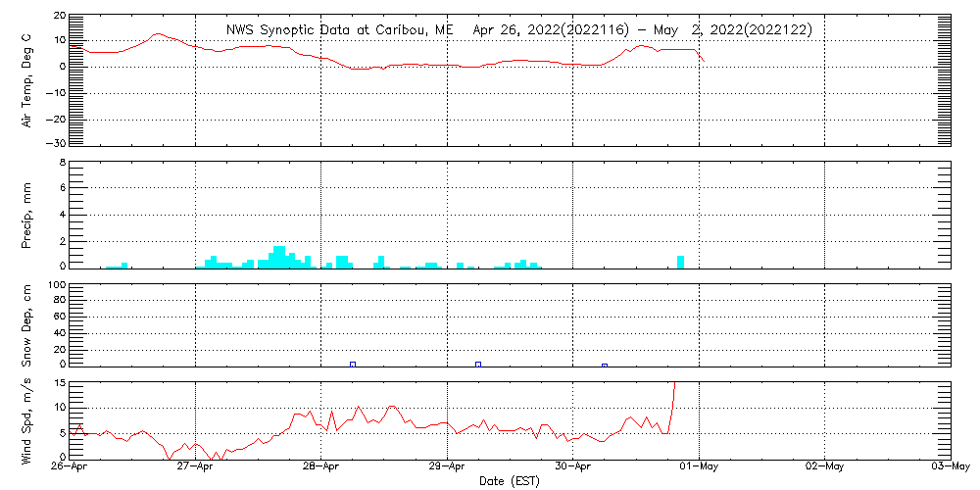This screenshot has height=490, width=980.
Task: Click the 'Air Temp, Deg C' axis label
Action: pos(26,80)
